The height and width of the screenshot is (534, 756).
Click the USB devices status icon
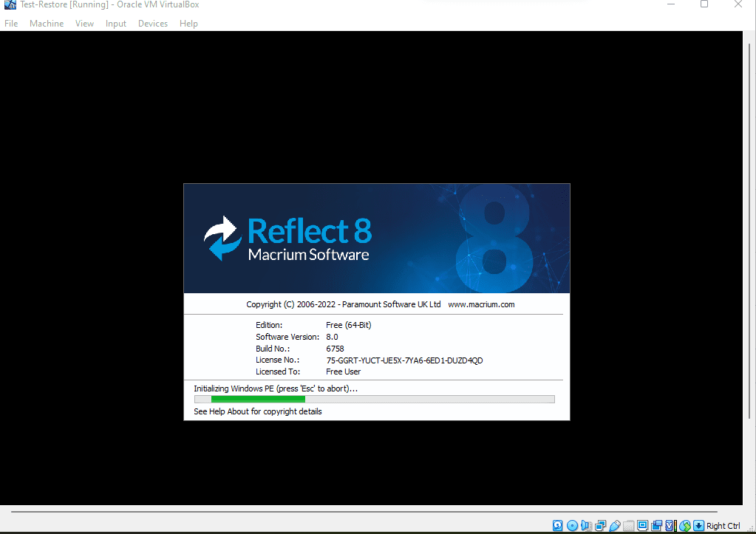pyautogui.click(x=615, y=525)
